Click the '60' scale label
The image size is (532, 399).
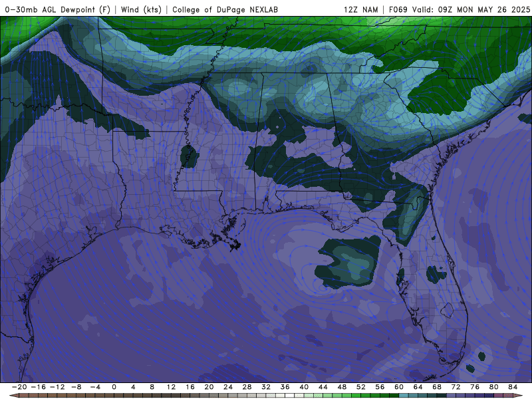point(399,387)
